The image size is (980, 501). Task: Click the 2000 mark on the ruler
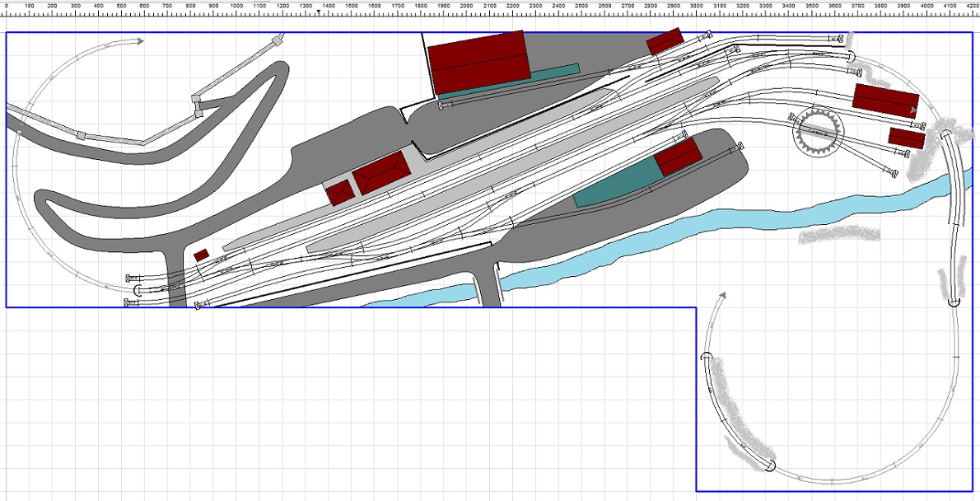[466, 6]
